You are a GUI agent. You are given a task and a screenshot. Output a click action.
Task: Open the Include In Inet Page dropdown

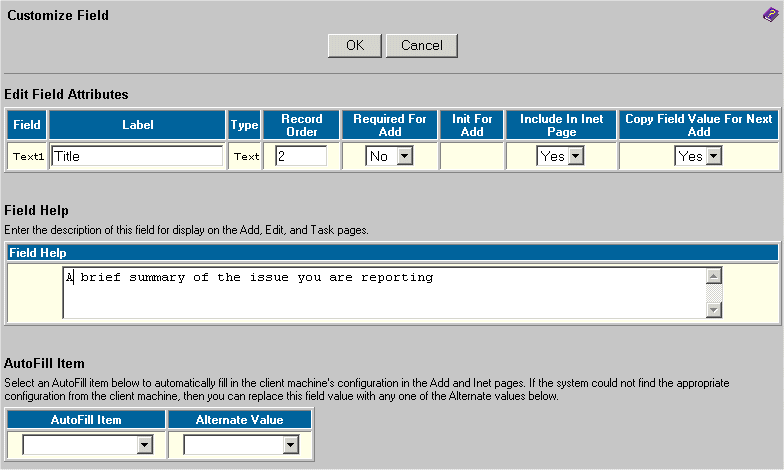561,156
